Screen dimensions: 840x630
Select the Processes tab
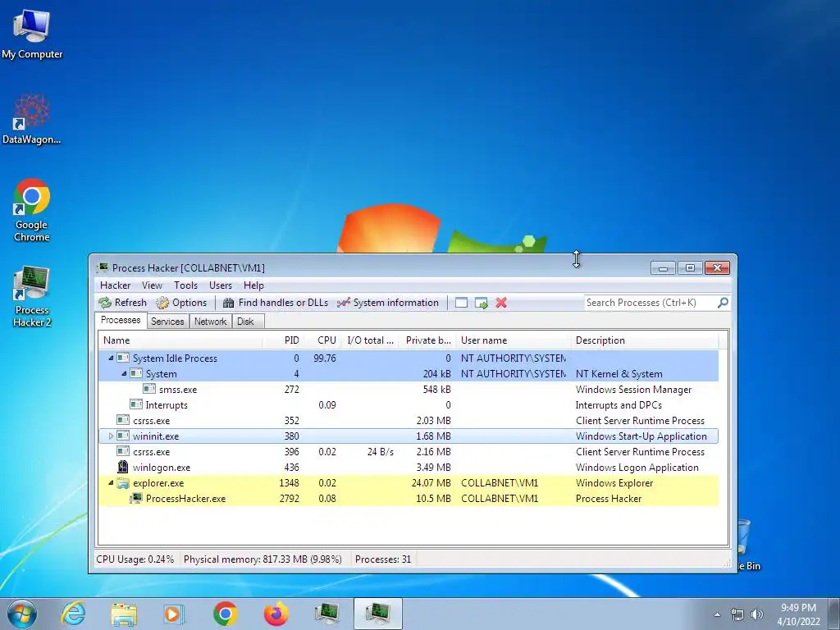(x=121, y=321)
